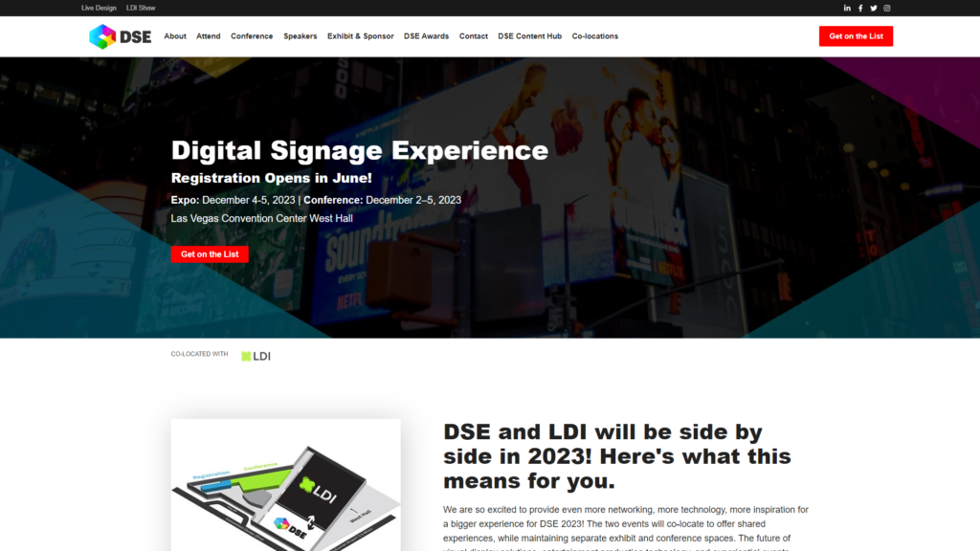The height and width of the screenshot is (551, 980).
Task: Open the Contact menu item
Action: coord(473,36)
